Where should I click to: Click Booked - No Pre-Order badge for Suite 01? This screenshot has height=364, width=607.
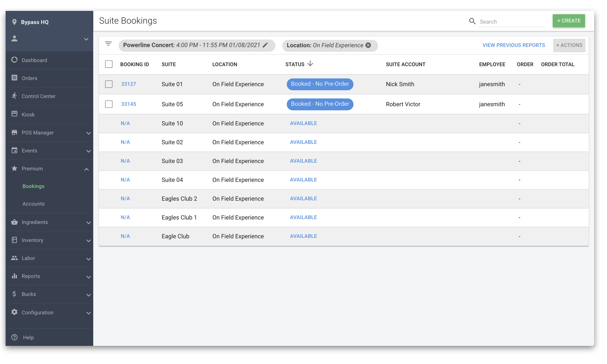[320, 84]
